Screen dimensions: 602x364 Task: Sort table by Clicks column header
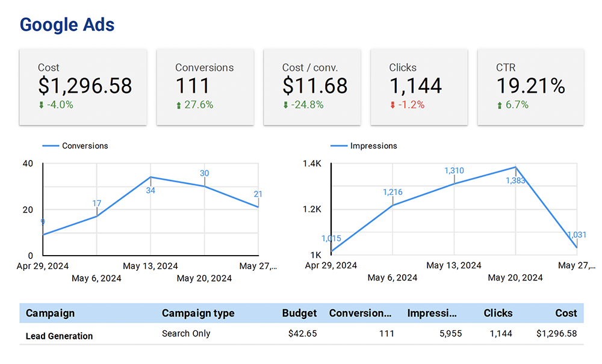(498, 313)
